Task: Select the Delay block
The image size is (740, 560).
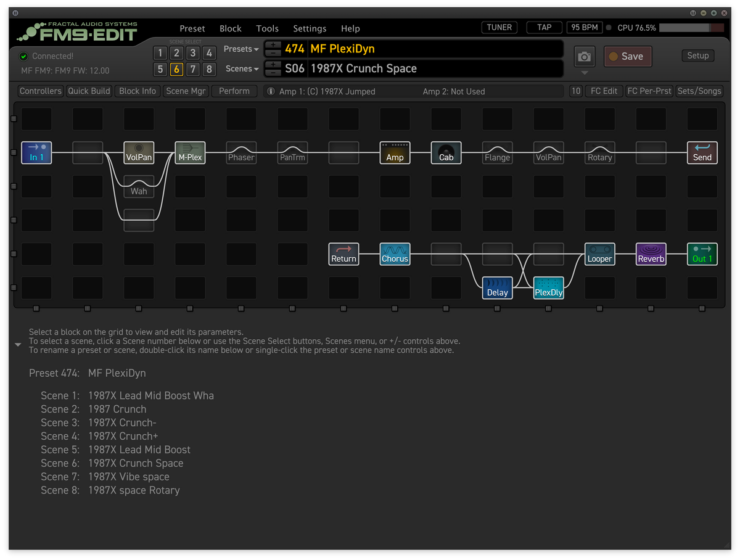Action: [497, 288]
